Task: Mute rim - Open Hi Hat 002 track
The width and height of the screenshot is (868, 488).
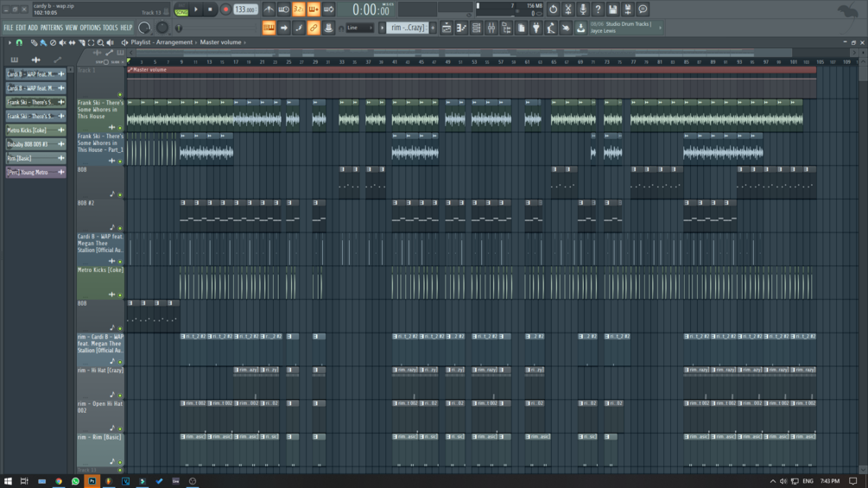Action: [120, 428]
